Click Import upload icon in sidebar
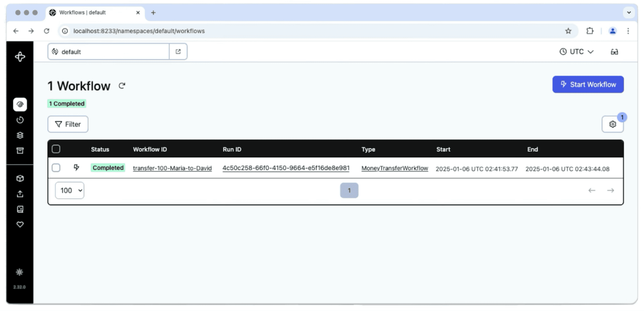Viewport: 644px width, 311px height. (x=20, y=194)
